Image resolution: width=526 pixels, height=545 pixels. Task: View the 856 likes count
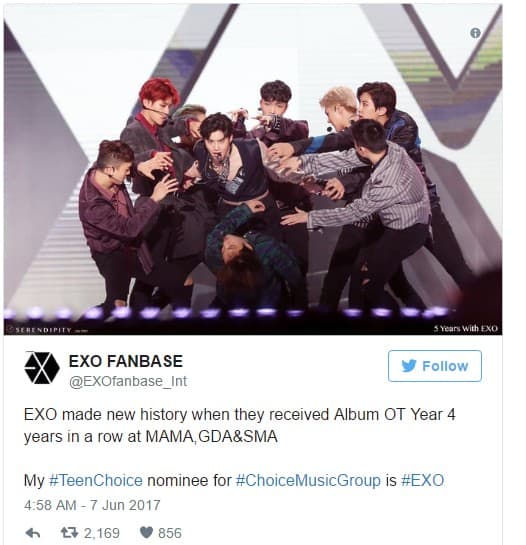click(x=170, y=533)
